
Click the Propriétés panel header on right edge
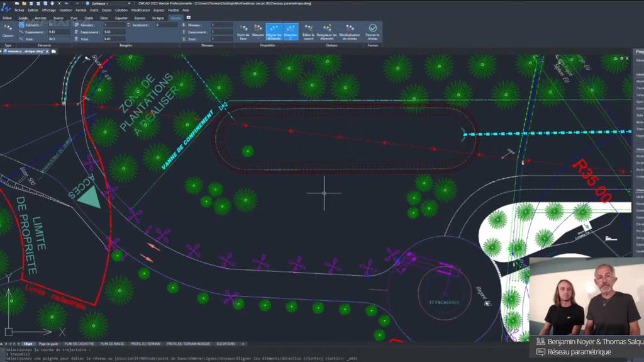640,52
